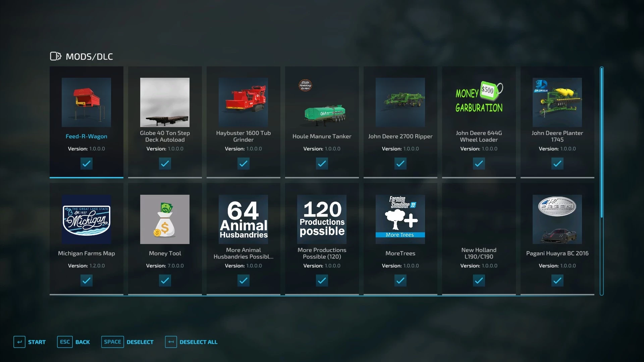Uncheck the John Deere 2700 Ripper checkbox
644x362 pixels.
coord(400,164)
